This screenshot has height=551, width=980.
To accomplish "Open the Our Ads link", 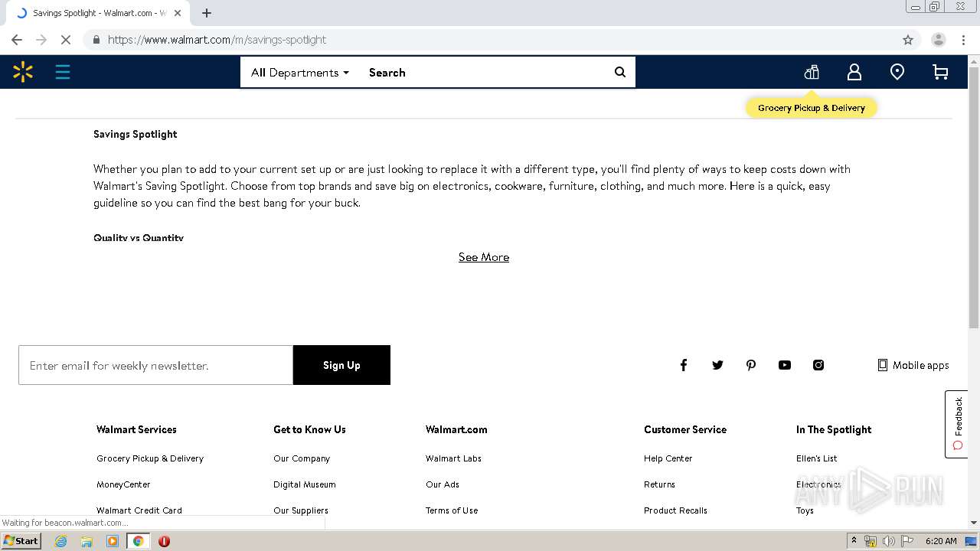I will pyautogui.click(x=443, y=484).
